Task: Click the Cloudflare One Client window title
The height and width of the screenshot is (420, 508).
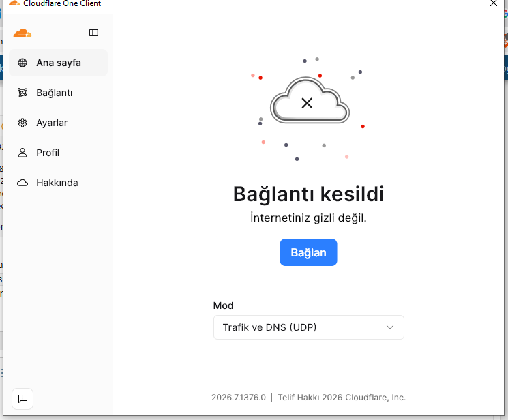Action: pos(62,3)
